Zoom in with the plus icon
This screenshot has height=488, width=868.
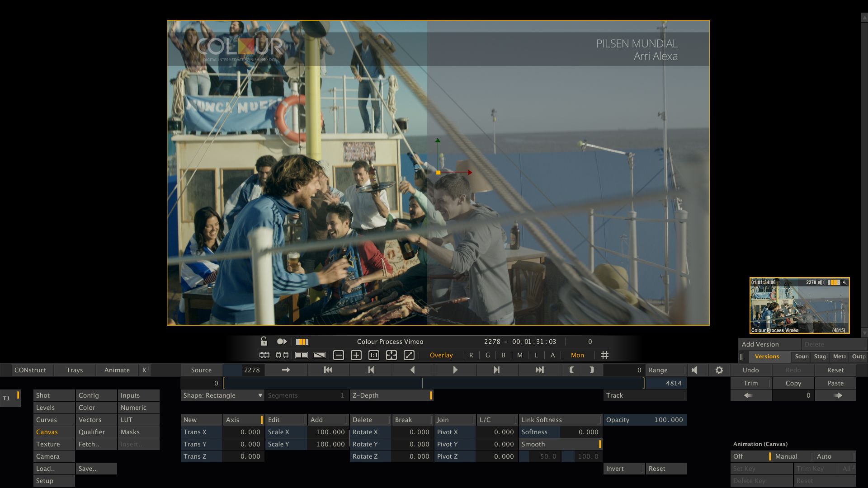356,355
